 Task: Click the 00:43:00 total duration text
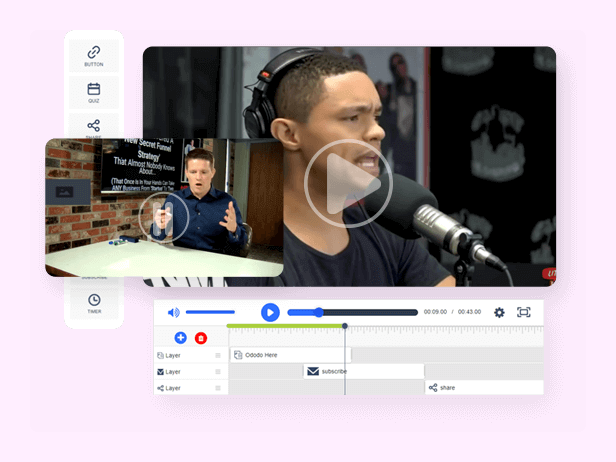coord(469,312)
